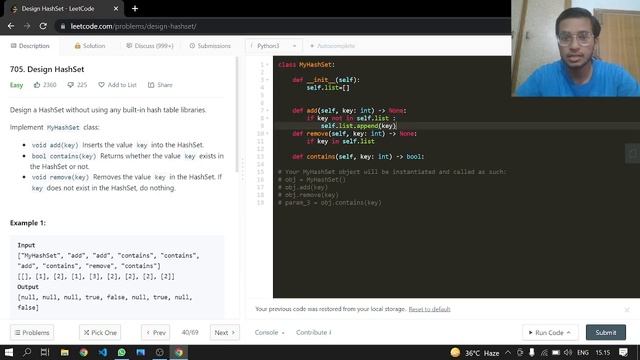
Task: Place cursor on self.list.append(key) line
Action: (358, 126)
